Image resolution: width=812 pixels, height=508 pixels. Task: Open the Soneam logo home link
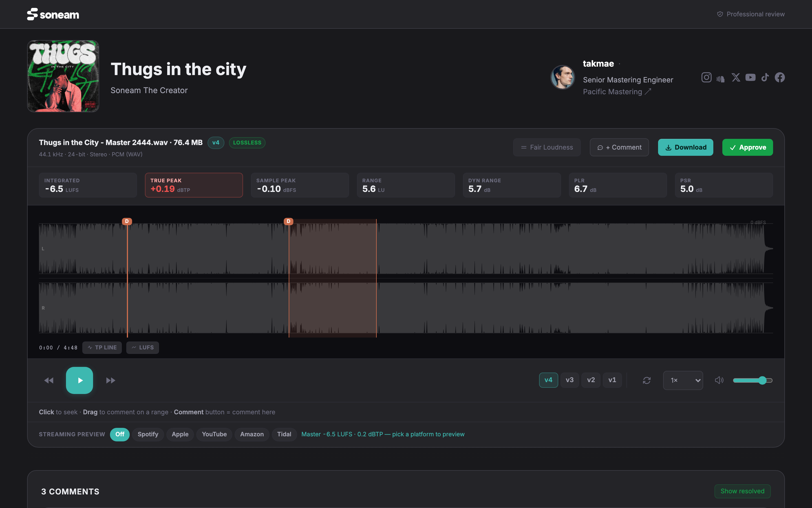point(53,14)
